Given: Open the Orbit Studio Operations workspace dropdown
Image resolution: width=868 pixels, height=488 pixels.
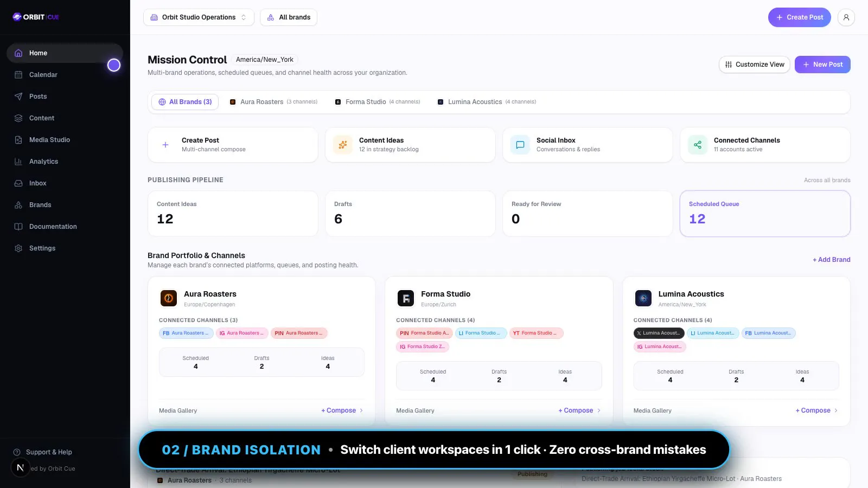Looking at the screenshot, I should click(199, 17).
